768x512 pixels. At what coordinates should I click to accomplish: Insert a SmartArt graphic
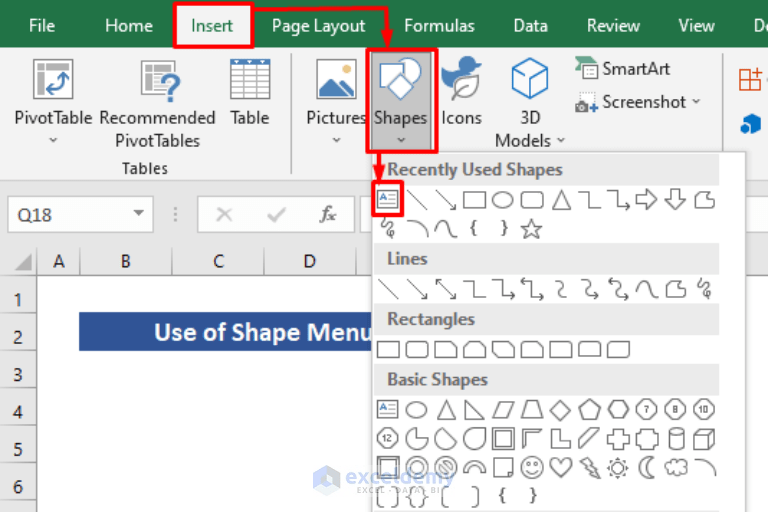623,69
